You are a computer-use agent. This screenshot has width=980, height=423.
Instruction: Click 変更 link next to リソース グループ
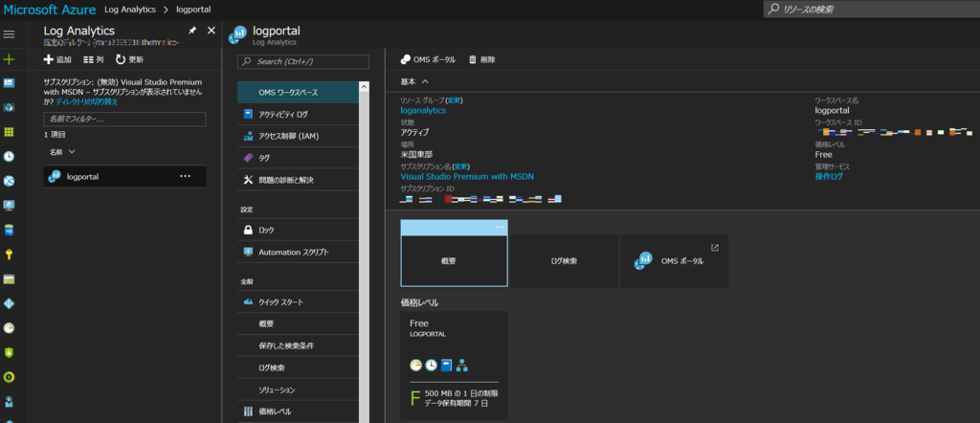tap(455, 100)
